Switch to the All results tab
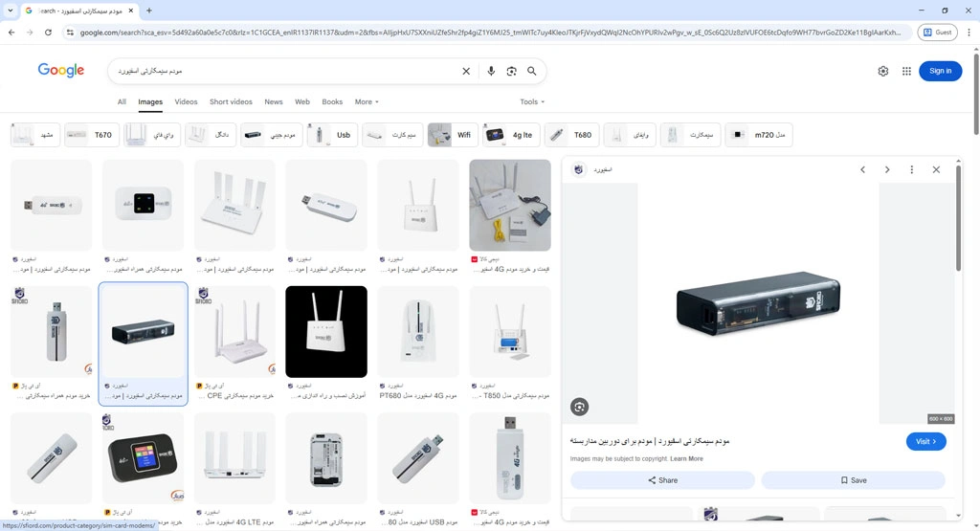Image resolution: width=980 pixels, height=531 pixels. 122,101
